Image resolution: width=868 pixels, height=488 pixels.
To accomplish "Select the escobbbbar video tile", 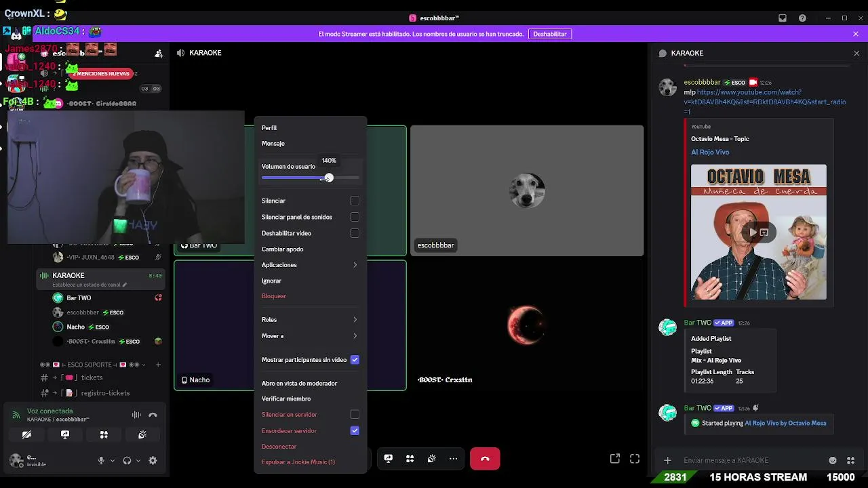I will 527,190.
